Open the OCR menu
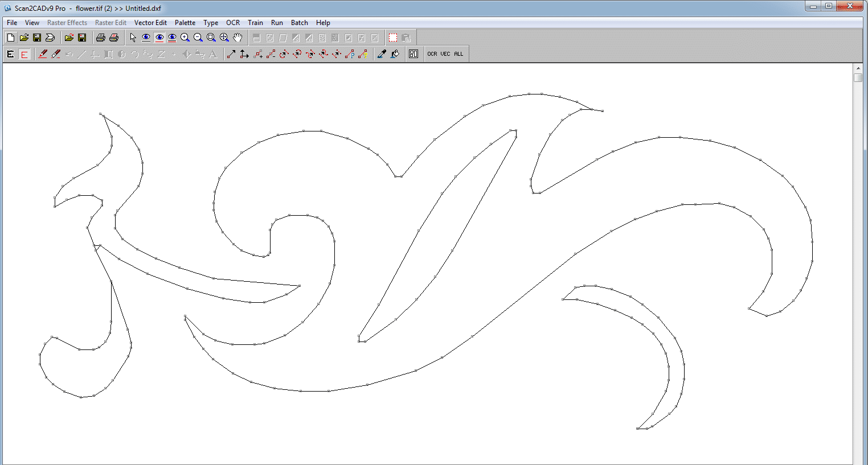This screenshot has height=465, width=868. 232,23
